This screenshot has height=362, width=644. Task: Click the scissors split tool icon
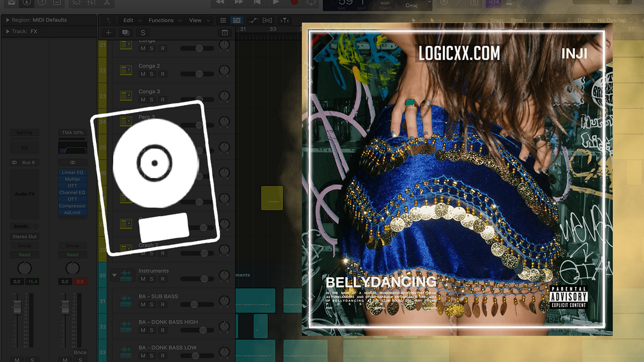point(107,4)
